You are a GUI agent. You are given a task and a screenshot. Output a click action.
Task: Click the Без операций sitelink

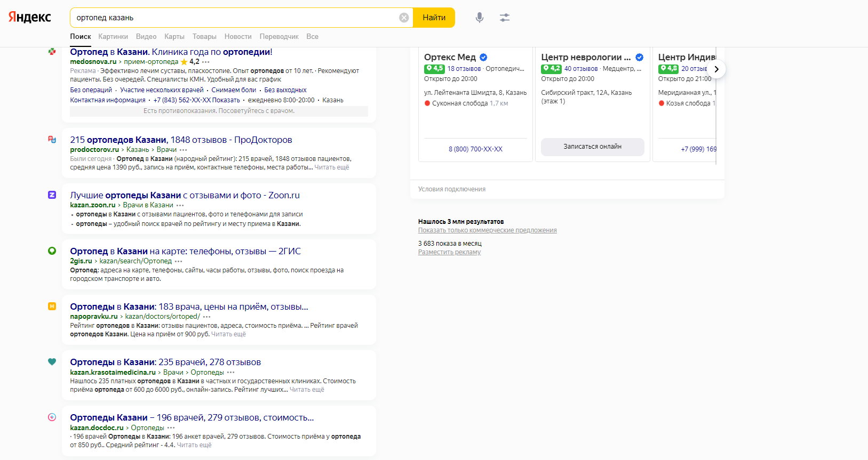click(x=91, y=90)
